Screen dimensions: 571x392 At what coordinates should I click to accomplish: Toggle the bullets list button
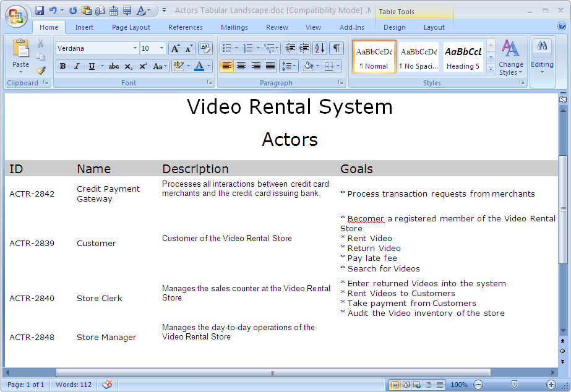pos(226,48)
